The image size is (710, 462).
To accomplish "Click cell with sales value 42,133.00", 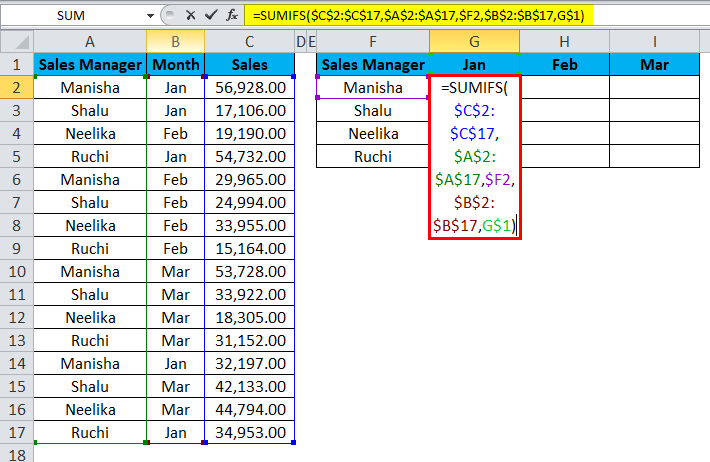I will point(249,386).
